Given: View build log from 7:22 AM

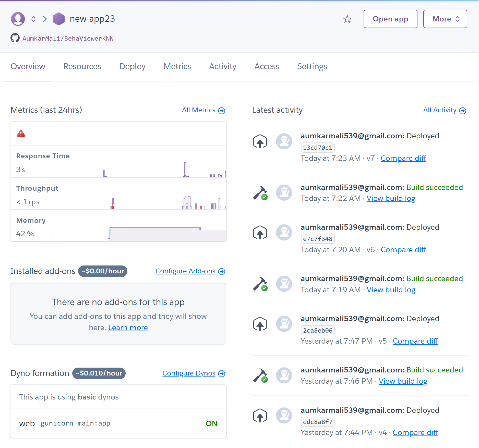Looking at the screenshot, I should (391, 198).
